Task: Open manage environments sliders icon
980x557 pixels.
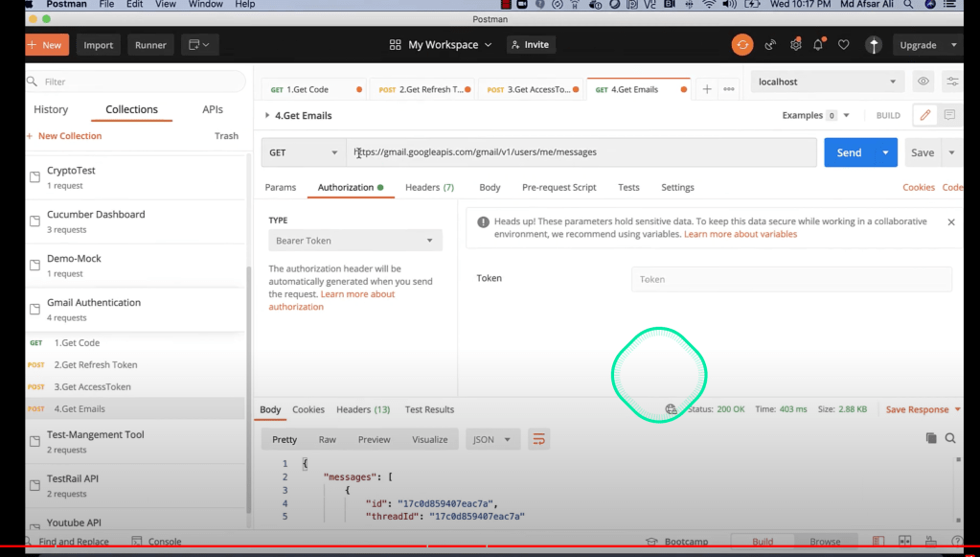Action: (x=952, y=81)
